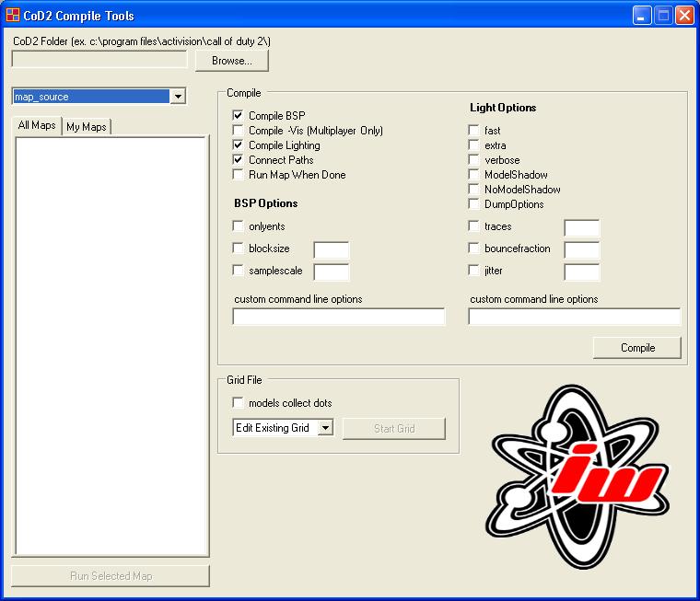Check the onlyents BSP option
The width and height of the screenshot is (700, 601).
point(238,226)
